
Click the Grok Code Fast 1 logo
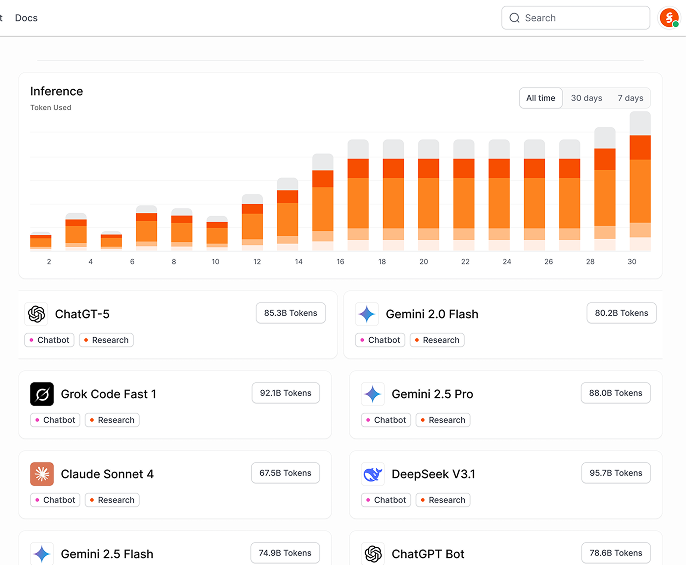[42, 394]
